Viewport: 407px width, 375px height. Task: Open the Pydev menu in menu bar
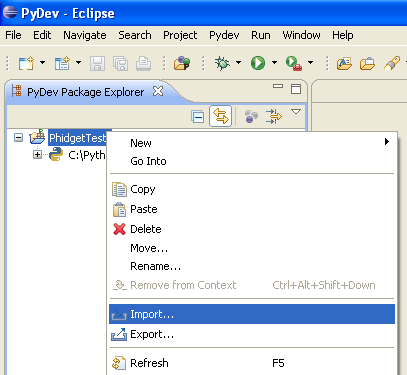[224, 35]
